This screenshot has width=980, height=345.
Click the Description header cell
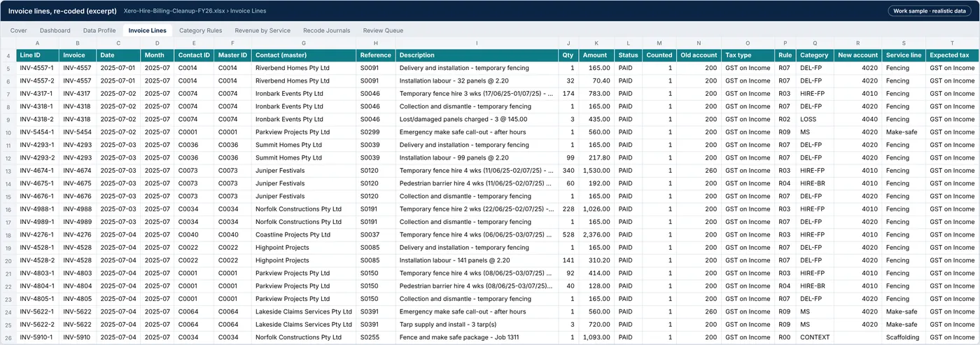[x=477, y=55]
